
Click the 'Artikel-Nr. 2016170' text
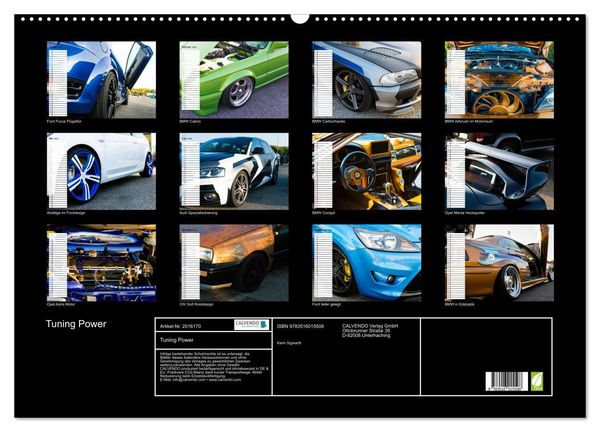pos(180,326)
